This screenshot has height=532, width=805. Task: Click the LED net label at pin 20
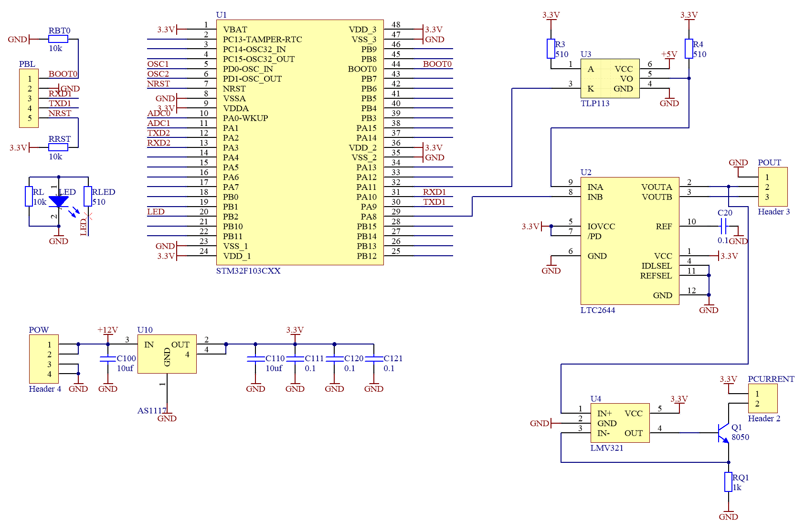[156, 211]
